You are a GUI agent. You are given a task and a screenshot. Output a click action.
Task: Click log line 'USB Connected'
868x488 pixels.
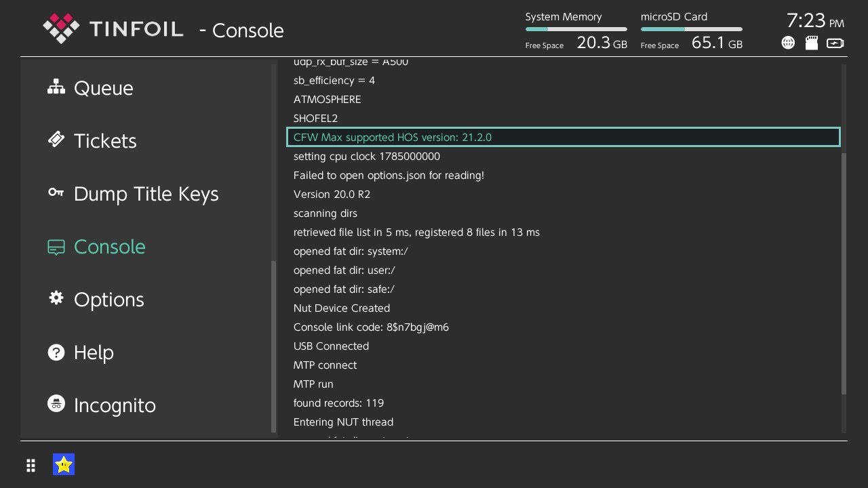(x=331, y=346)
